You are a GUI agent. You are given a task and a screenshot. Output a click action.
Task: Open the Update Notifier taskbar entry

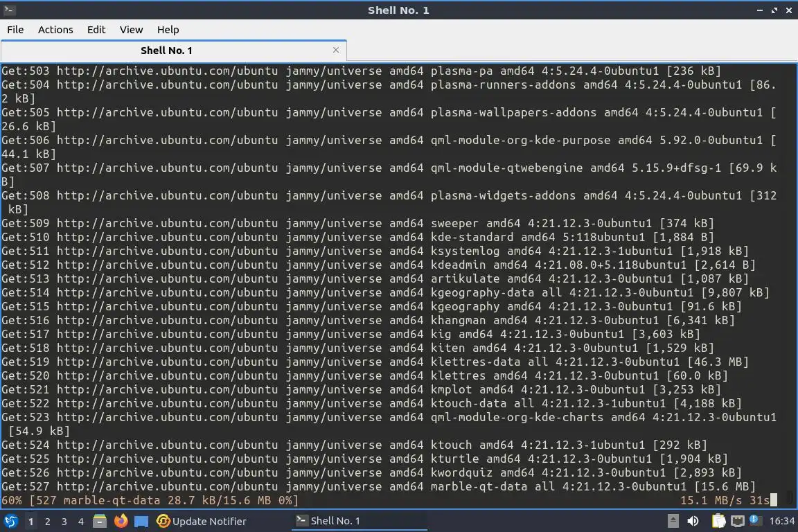(x=202, y=522)
